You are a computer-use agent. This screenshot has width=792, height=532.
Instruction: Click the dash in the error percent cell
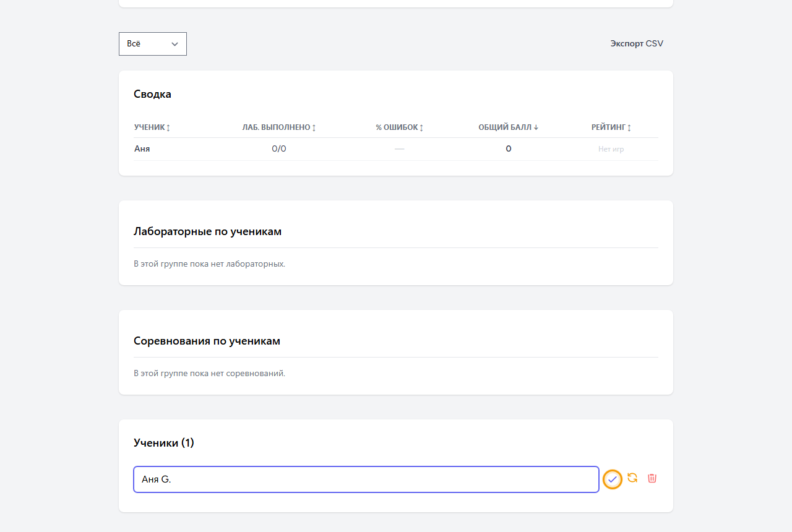(x=400, y=149)
